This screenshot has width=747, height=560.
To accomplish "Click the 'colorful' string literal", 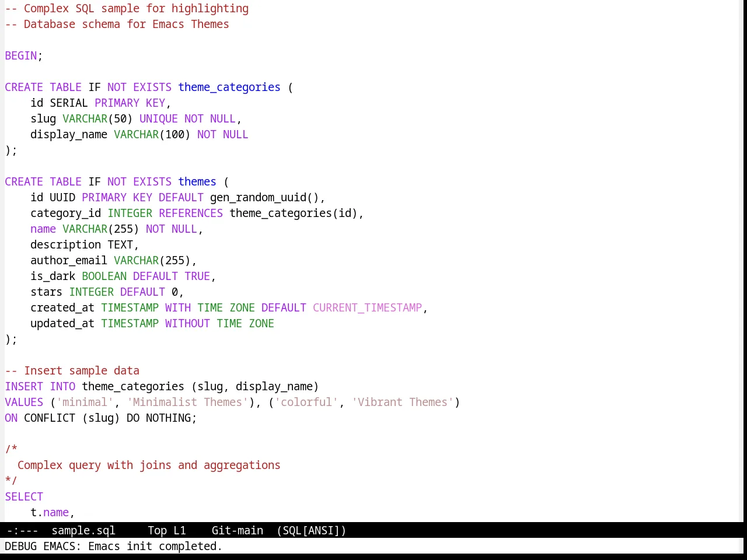I will (306, 402).
